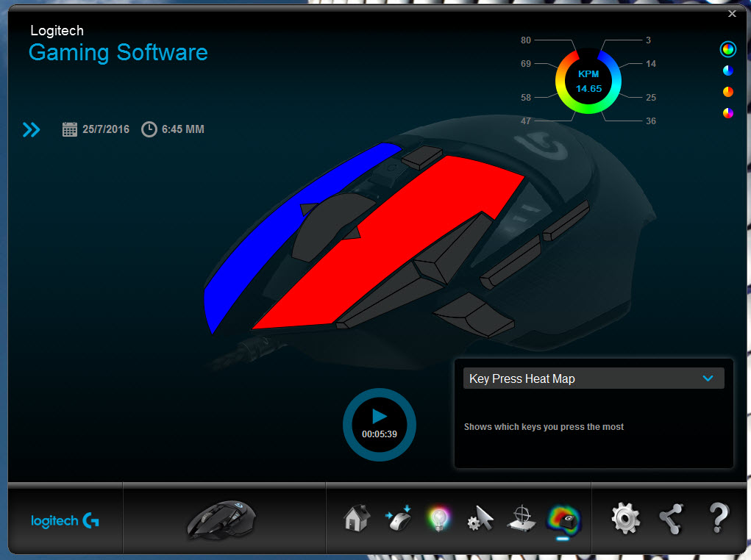The width and height of the screenshot is (751, 560).
Task: Open the input analysis heat map icon
Action: (x=563, y=520)
